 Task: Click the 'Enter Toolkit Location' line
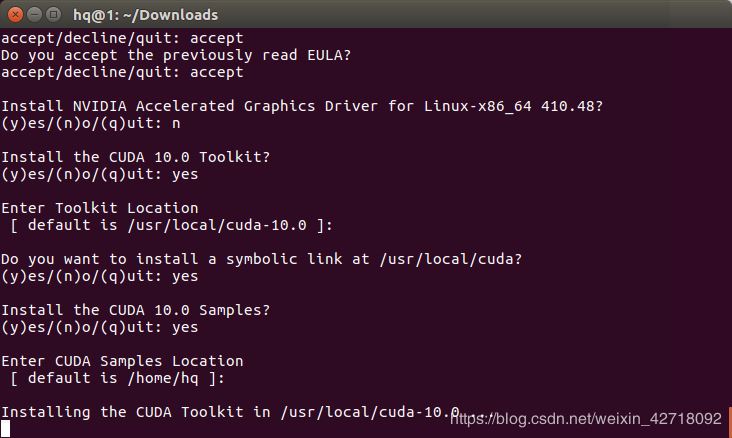[100, 208]
